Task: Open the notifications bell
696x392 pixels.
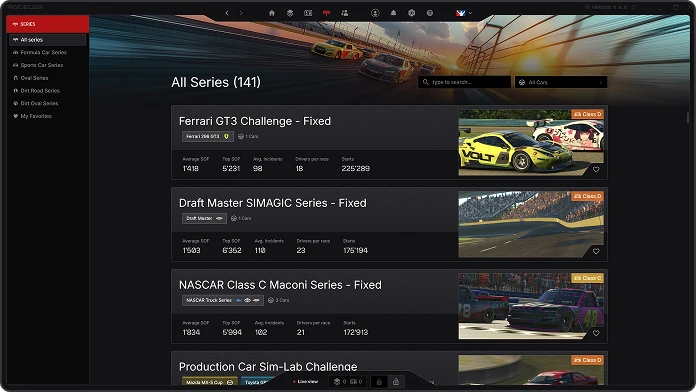Action: (393, 13)
